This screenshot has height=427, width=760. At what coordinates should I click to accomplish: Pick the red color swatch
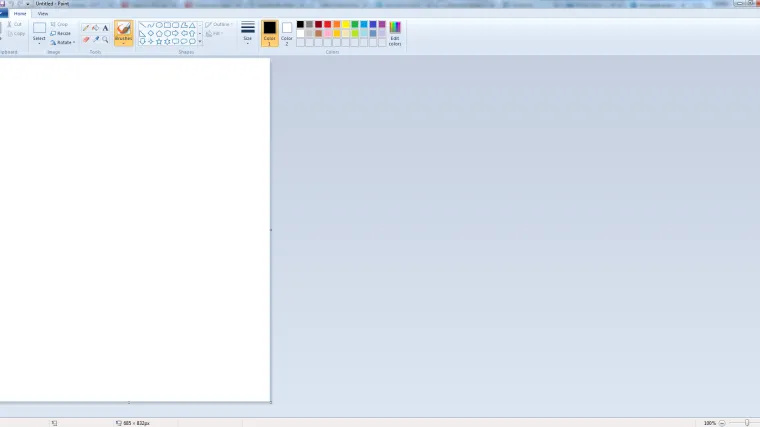(x=328, y=24)
